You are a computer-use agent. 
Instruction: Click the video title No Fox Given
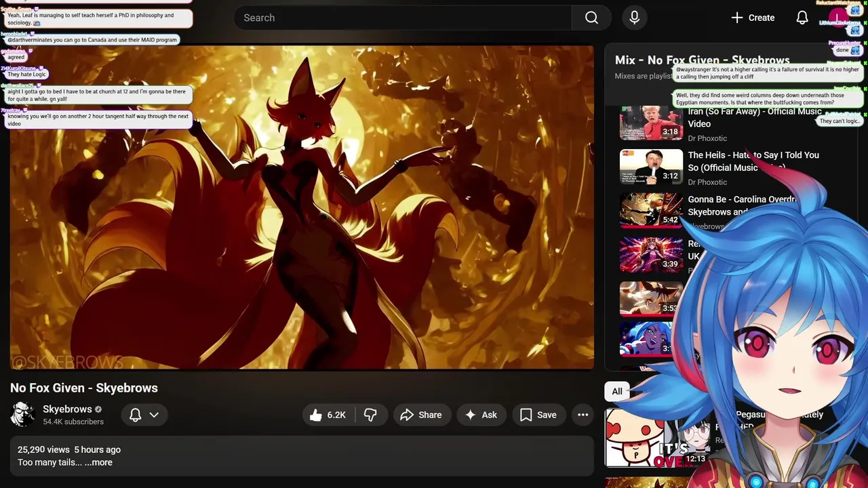pos(84,388)
